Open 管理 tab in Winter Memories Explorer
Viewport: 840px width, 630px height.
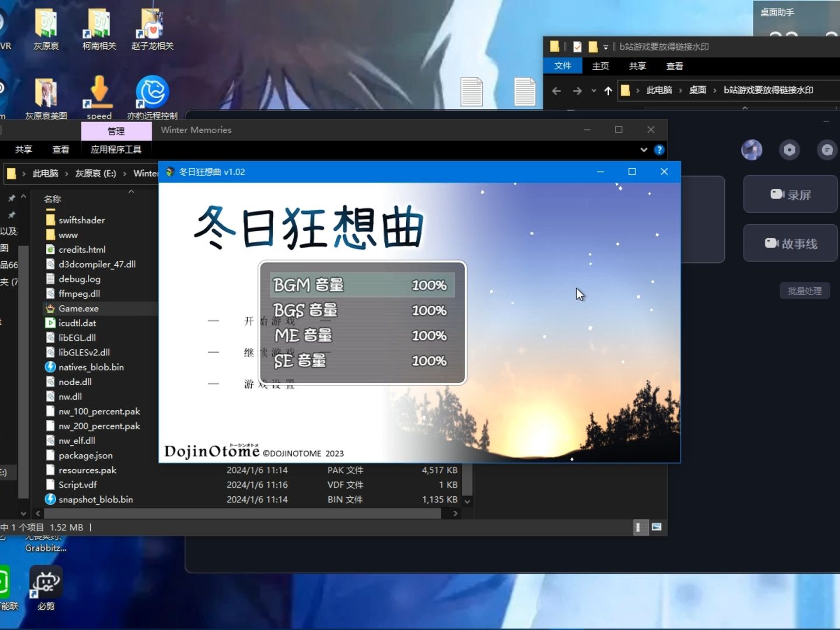[116, 131]
